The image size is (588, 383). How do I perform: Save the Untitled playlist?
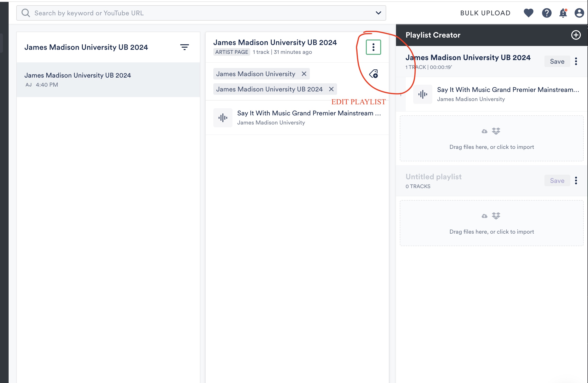[557, 181]
